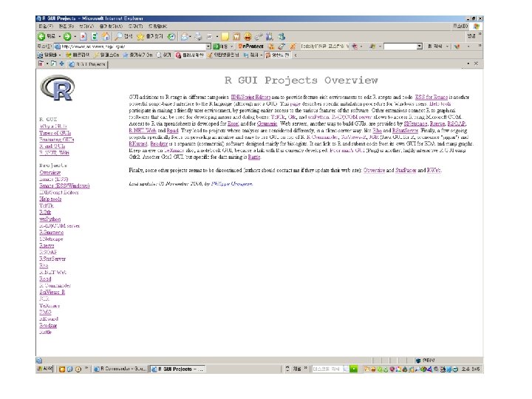Open the forward button history dropdown arrow

click(x=75, y=36)
